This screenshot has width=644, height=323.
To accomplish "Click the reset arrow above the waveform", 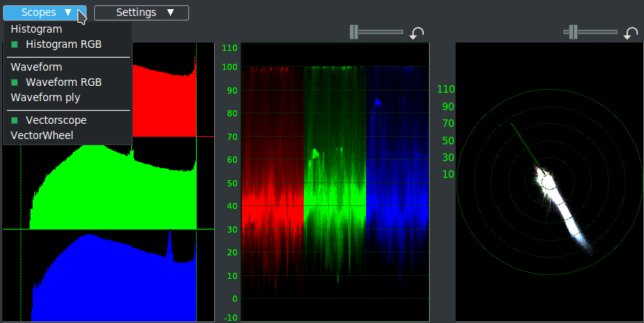I will (417, 33).
